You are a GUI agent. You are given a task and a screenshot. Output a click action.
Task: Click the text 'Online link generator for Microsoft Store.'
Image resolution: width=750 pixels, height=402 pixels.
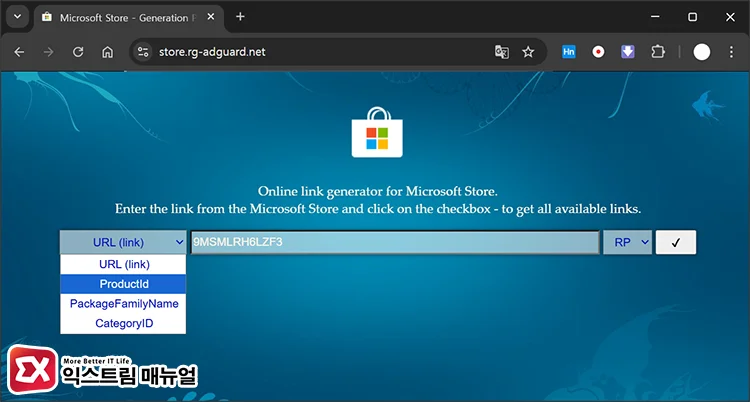[378, 191]
